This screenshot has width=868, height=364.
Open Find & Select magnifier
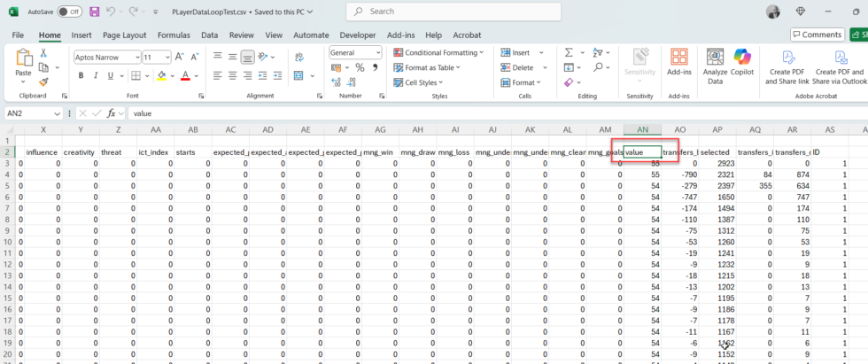click(x=598, y=67)
